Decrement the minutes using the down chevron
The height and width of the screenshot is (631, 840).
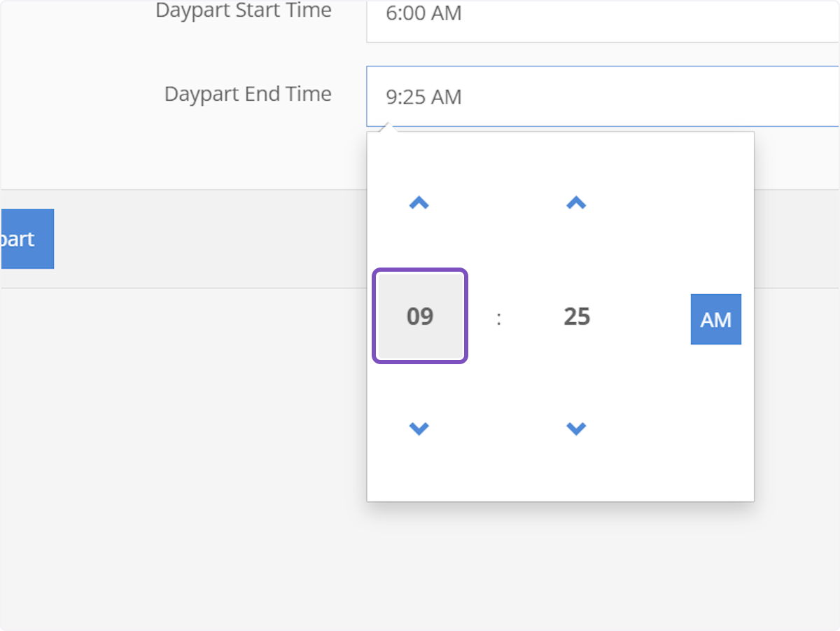point(575,428)
